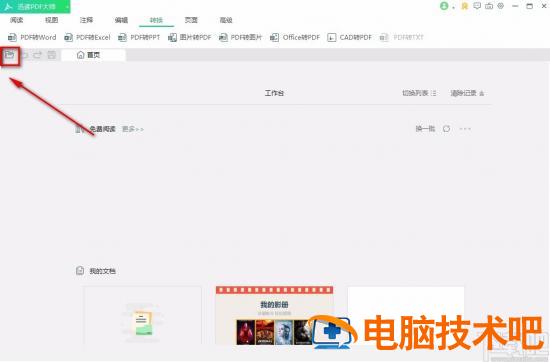Click the open file folder icon

pyautogui.click(x=9, y=55)
